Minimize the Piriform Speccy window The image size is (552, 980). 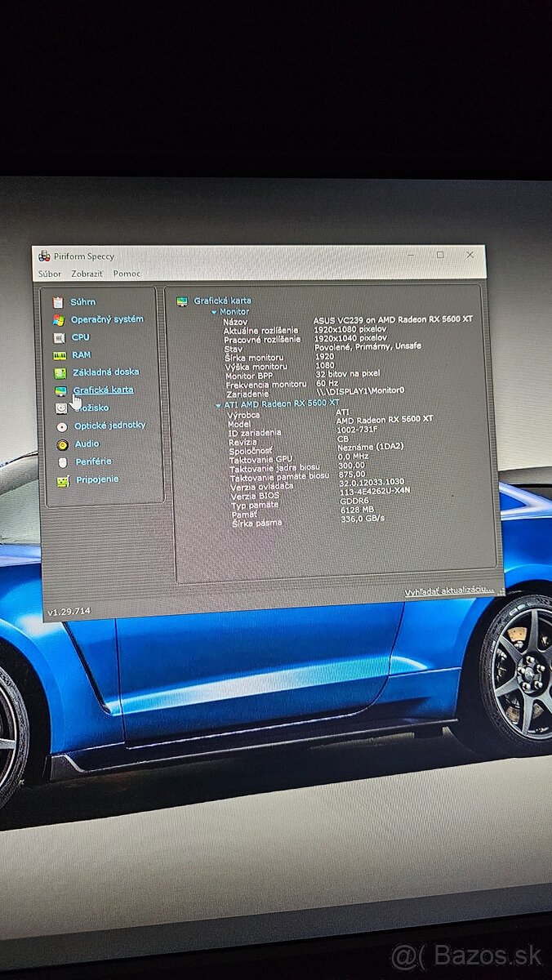412,255
